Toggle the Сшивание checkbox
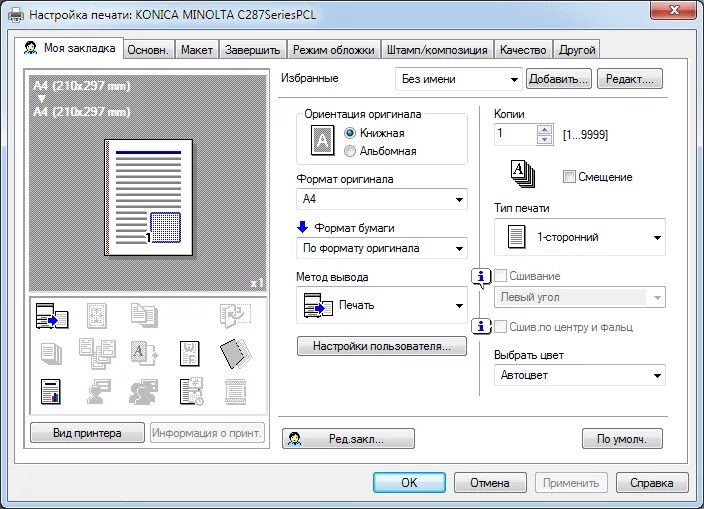This screenshot has height=509, width=704. pyautogui.click(x=500, y=276)
